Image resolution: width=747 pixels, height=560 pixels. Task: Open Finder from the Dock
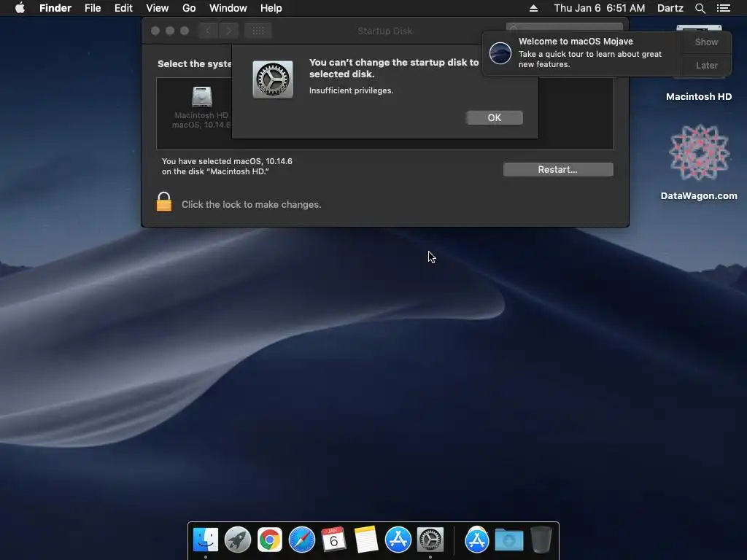point(206,540)
